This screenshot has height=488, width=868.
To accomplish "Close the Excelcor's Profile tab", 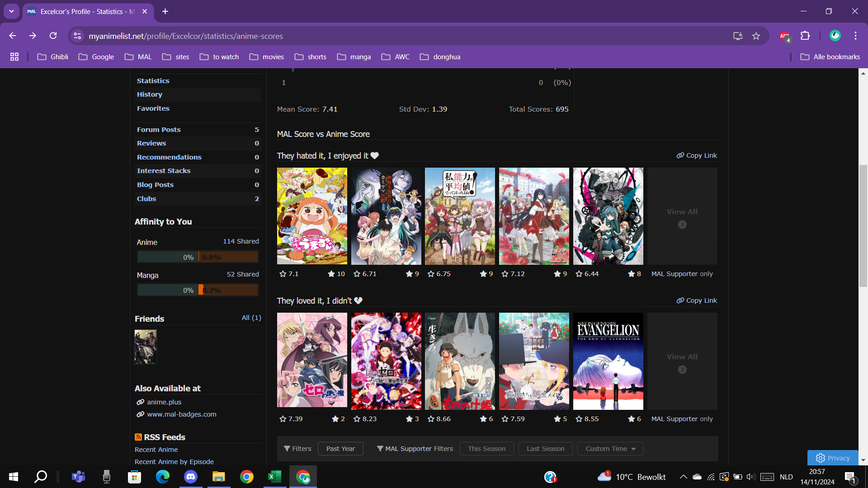I will (145, 11).
